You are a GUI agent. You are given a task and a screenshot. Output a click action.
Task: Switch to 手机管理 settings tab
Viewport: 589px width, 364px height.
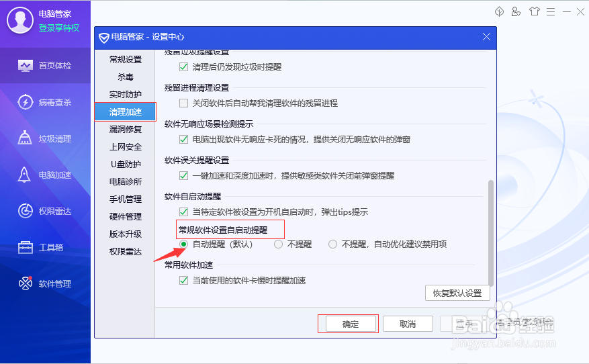coord(125,199)
